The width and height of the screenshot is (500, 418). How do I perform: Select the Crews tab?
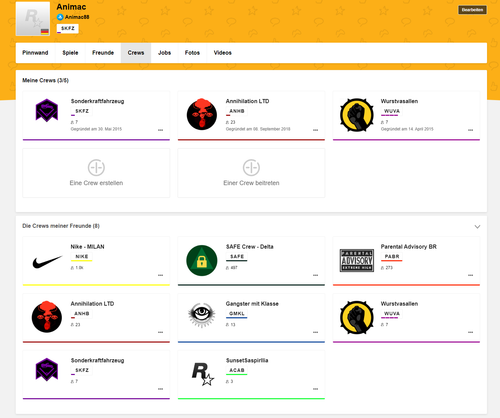136,53
